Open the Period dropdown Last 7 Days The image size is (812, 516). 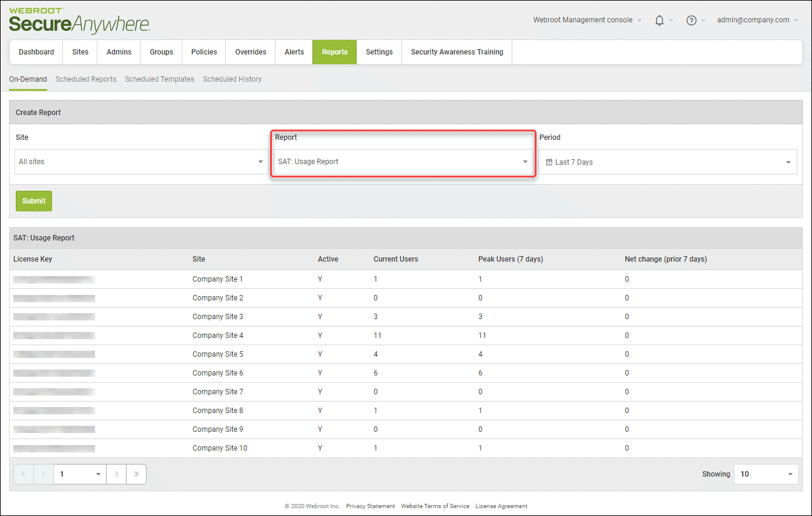pyautogui.click(x=668, y=162)
